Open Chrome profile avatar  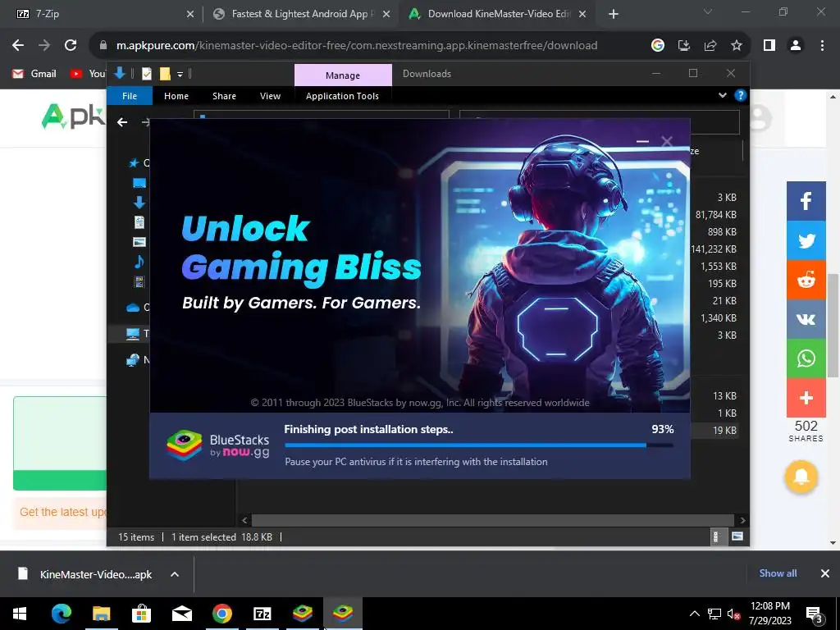pos(796,46)
